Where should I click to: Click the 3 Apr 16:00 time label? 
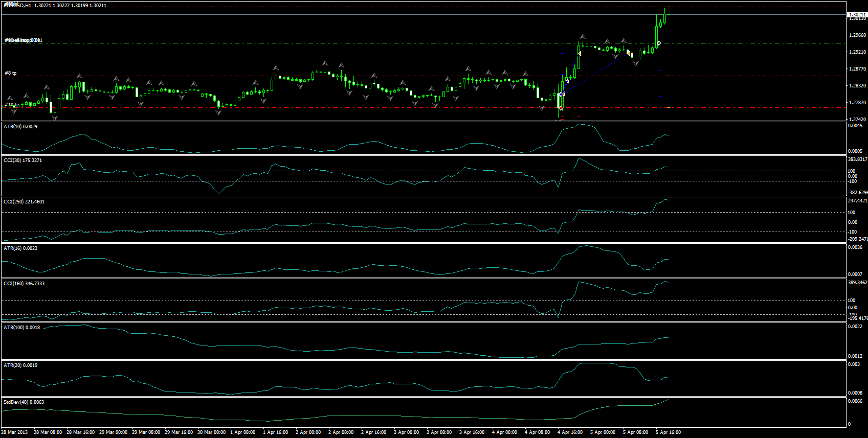click(472, 432)
